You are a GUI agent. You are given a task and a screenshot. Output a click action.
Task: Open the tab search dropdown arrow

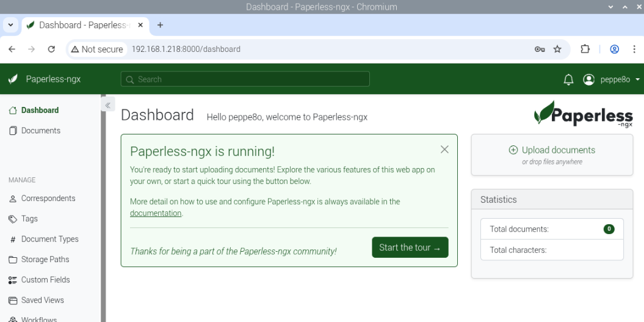point(10,25)
